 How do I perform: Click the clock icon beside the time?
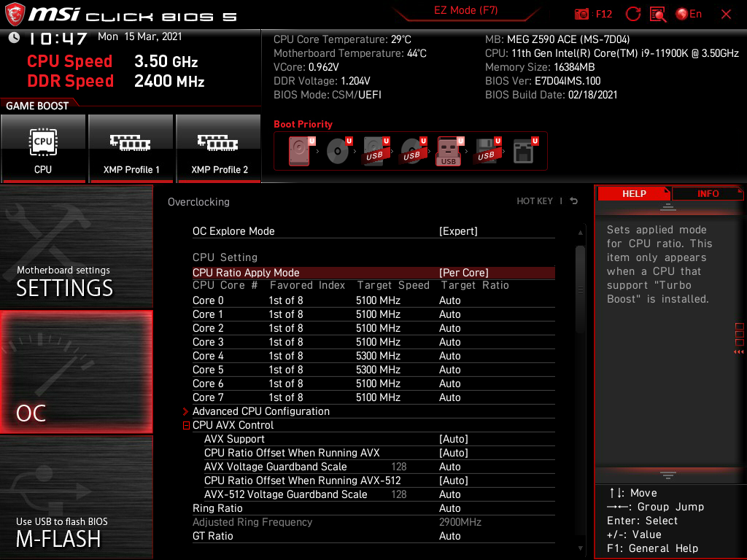coord(15,38)
